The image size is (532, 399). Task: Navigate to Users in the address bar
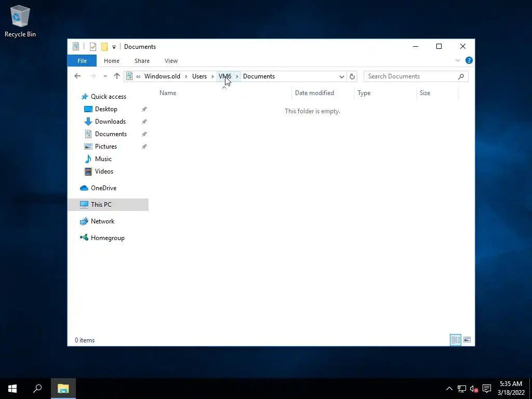click(x=199, y=76)
